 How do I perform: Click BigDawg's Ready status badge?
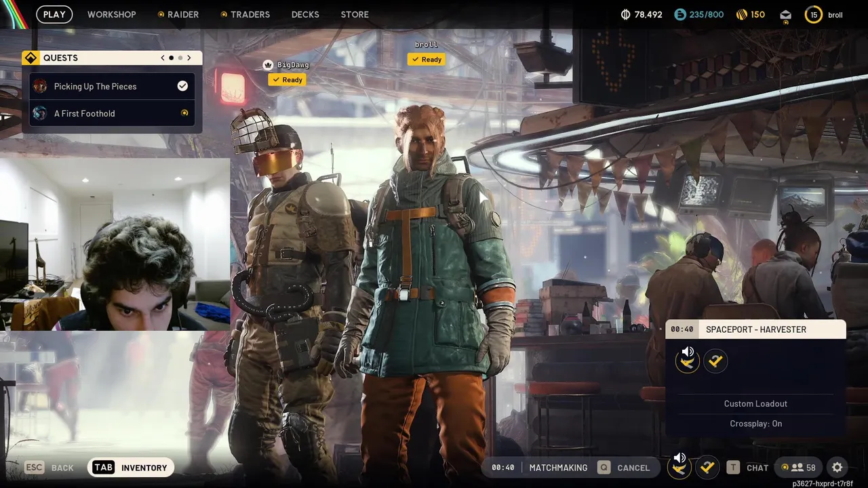pyautogui.click(x=287, y=80)
